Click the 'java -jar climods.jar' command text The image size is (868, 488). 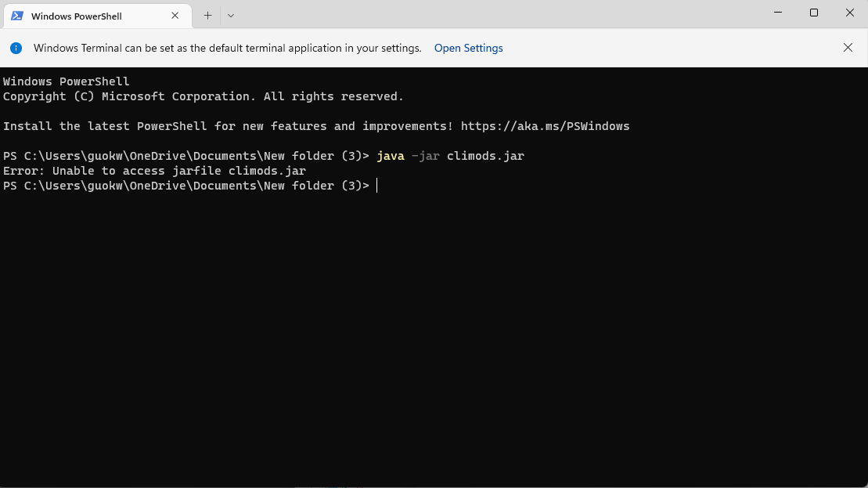tap(450, 156)
